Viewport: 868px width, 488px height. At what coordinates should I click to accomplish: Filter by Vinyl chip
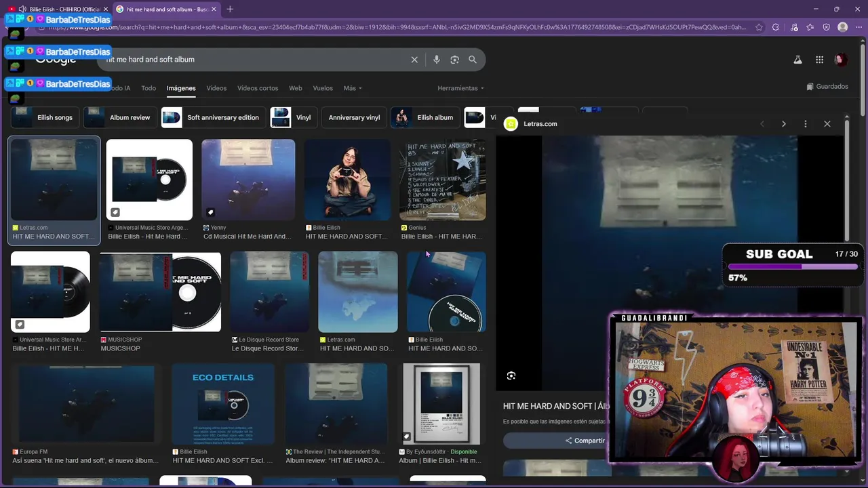(293, 117)
